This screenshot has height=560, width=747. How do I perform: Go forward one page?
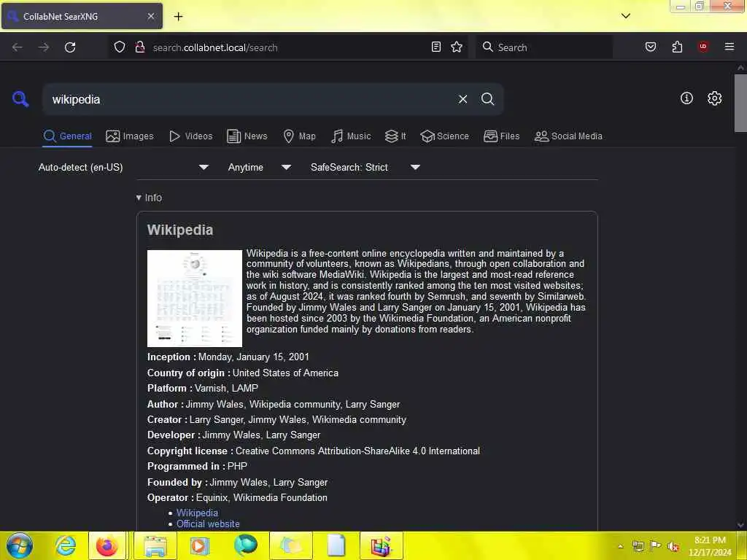pos(44,47)
